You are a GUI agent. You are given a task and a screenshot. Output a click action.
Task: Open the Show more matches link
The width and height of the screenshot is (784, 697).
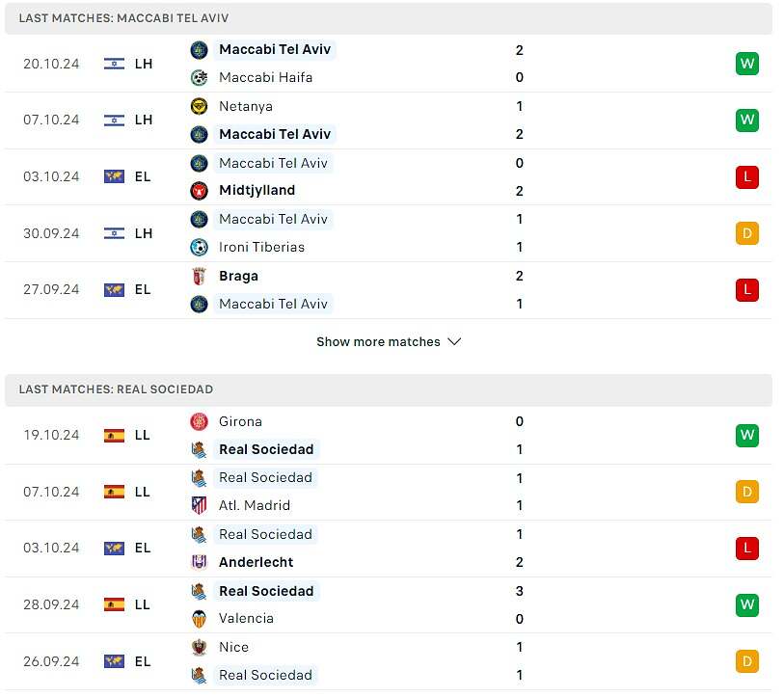[378, 342]
